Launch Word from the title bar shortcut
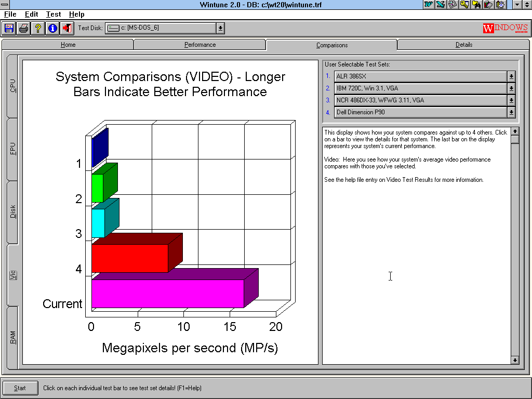This screenshot has height=399, width=532. point(429,5)
